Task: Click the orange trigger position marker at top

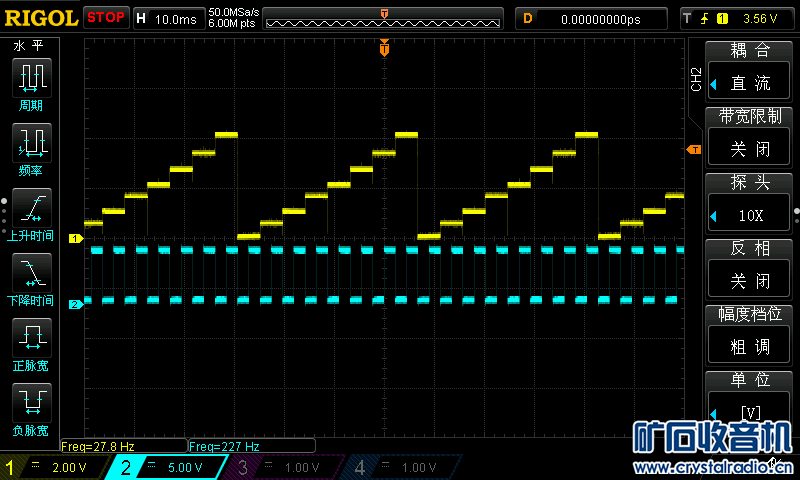Action: pyautogui.click(x=384, y=48)
